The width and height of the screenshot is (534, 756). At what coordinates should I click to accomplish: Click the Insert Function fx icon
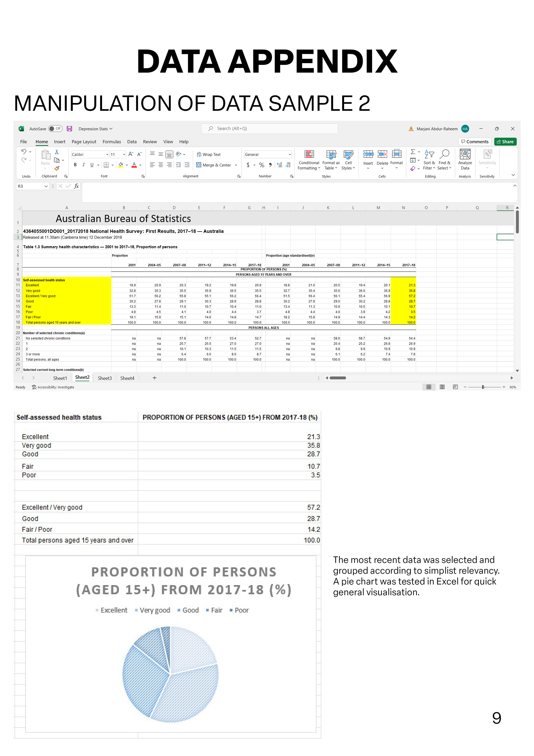pos(76,186)
